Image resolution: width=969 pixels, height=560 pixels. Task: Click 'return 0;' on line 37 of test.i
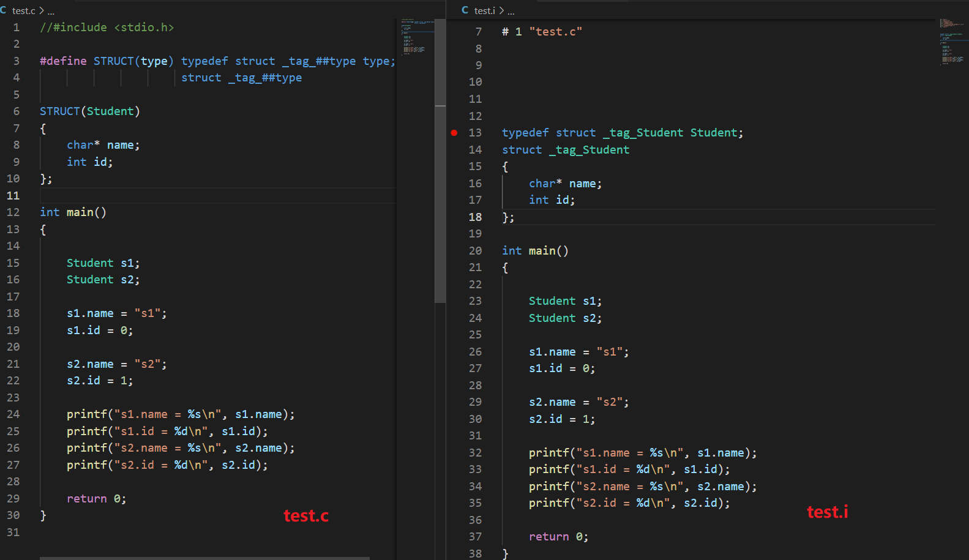[x=559, y=537]
